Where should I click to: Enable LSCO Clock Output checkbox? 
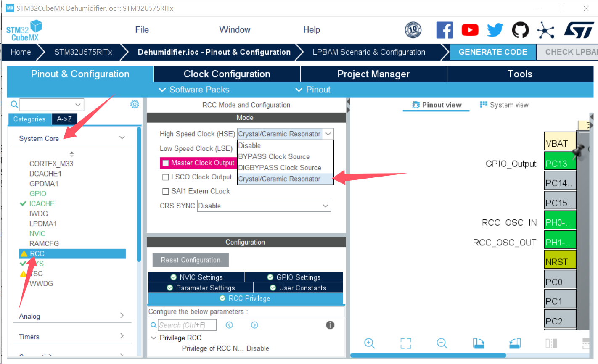pyautogui.click(x=166, y=177)
